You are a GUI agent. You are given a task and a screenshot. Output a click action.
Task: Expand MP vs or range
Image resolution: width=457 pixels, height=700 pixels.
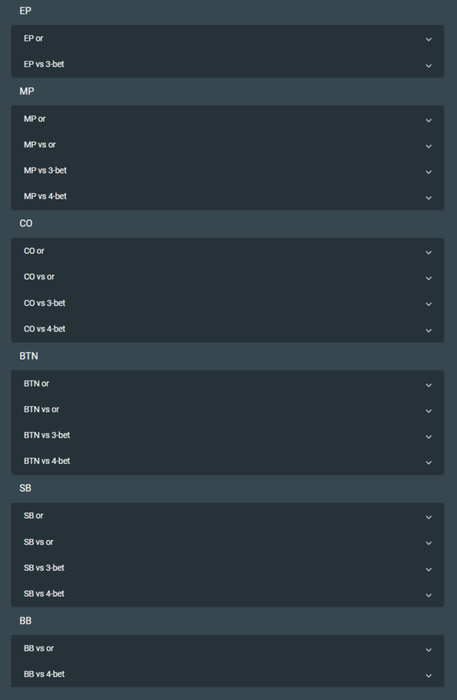[x=227, y=145]
